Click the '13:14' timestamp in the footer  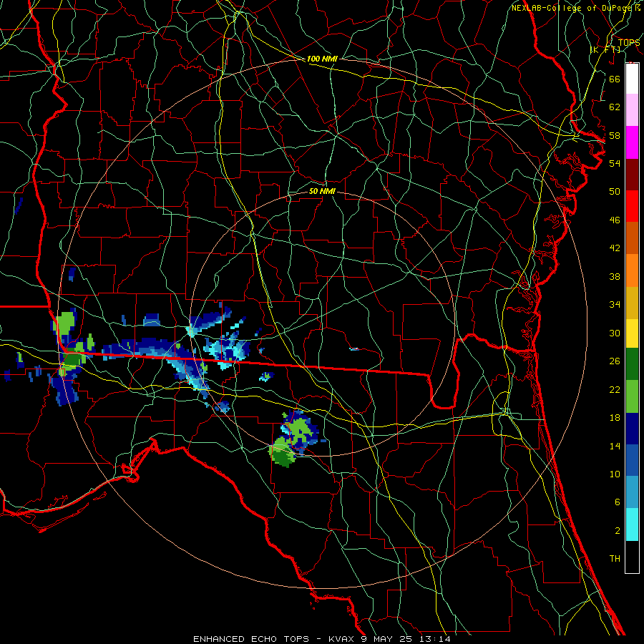tap(435, 639)
